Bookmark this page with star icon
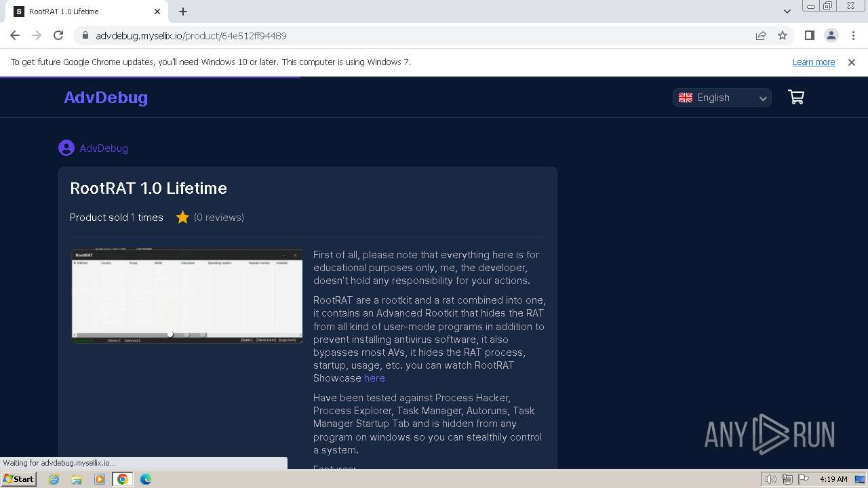The width and height of the screenshot is (868, 488). (783, 35)
